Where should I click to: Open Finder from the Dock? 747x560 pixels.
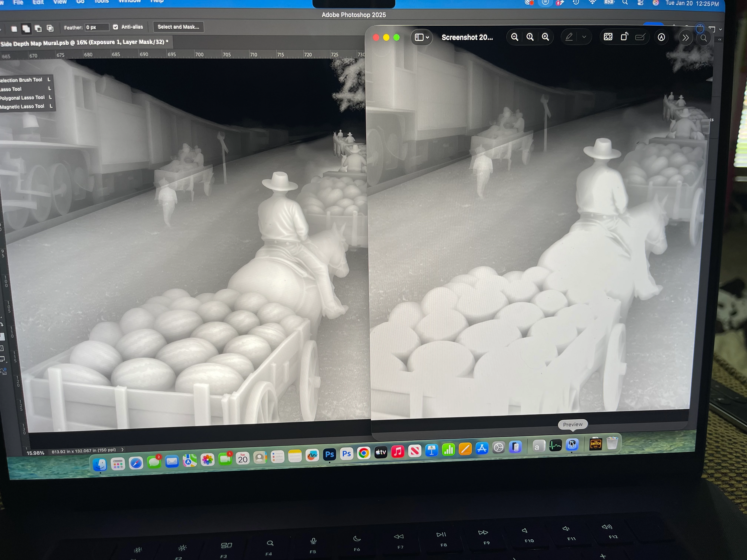(100, 464)
